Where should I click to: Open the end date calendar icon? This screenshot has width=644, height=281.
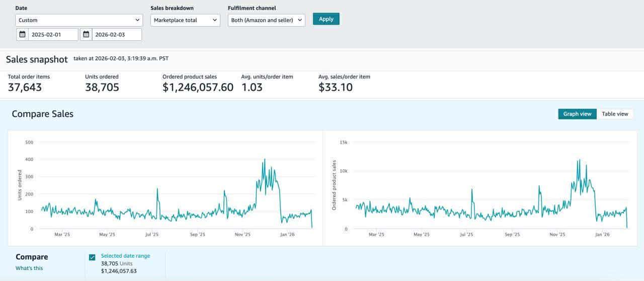click(x=86, y=35)
